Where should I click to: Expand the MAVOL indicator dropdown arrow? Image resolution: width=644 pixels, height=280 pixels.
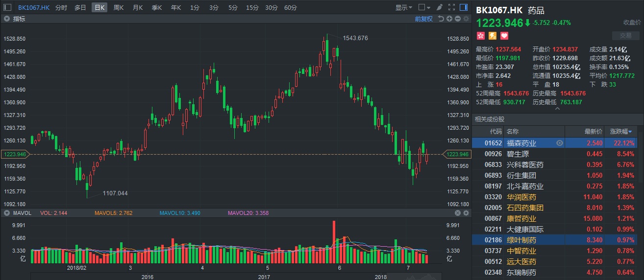pos(7,213)
